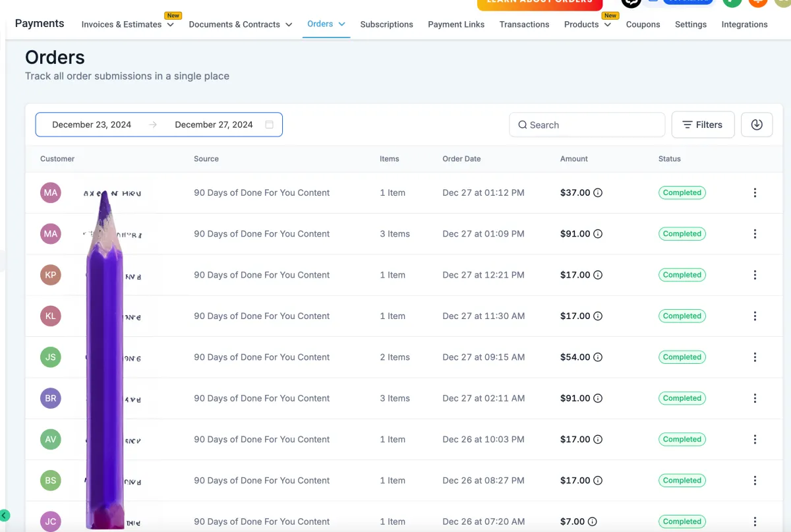
Task: Click the info icon next to $7.00
Action: pos(593,521)
